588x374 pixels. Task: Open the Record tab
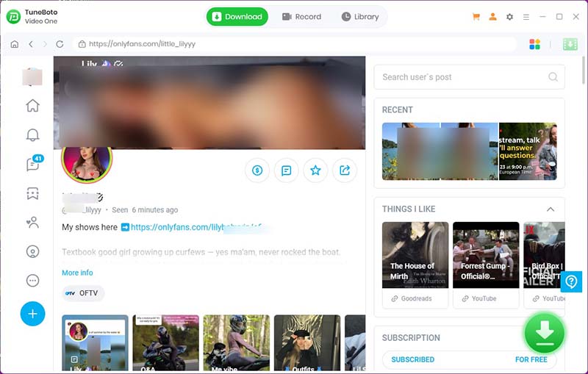tap(301, 17)
